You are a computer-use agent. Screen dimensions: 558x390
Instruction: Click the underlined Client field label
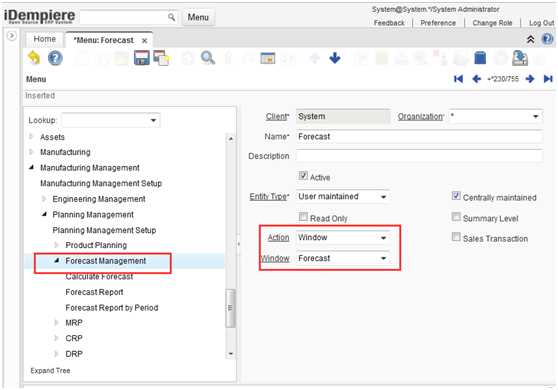pyautogui.click(x=277, y=117)
